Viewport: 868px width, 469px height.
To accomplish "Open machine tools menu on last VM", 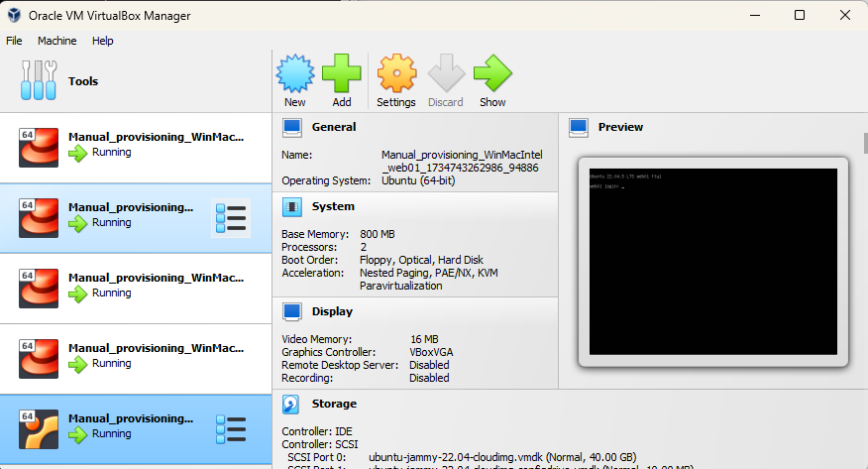I will point(231,429).
